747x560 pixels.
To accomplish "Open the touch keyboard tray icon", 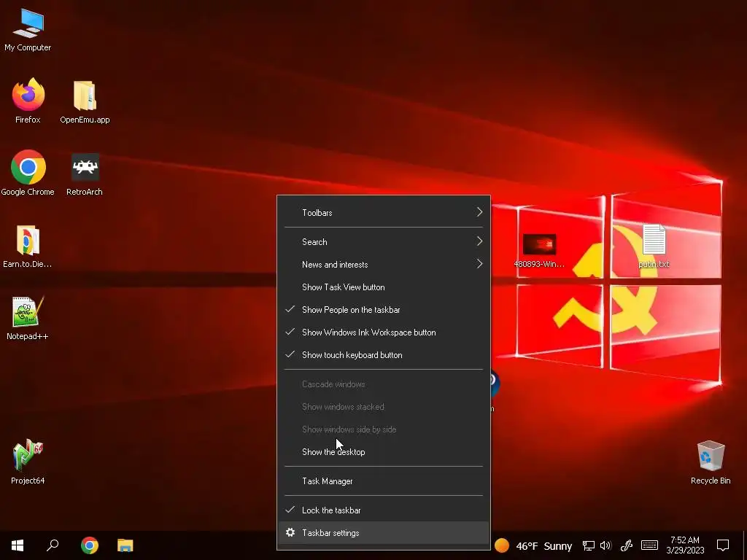I will (x=649, y=545).
